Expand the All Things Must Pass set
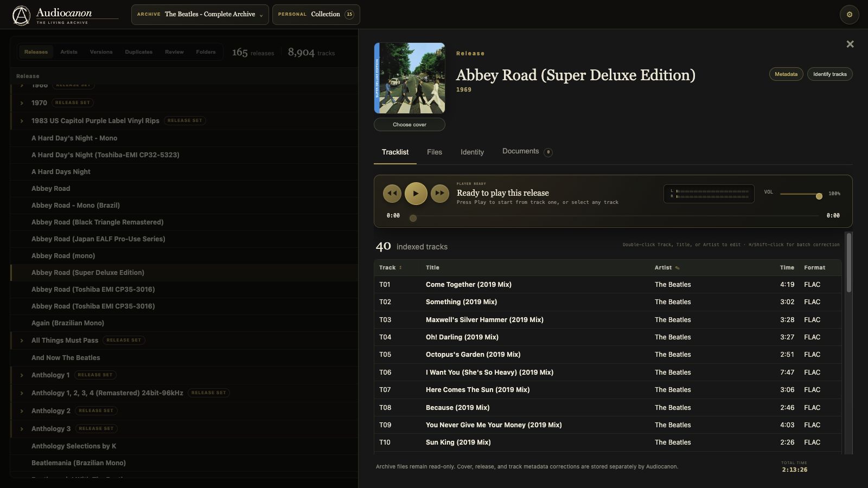The width and height of the screenshot is (868, 488). [x=22, y=341]
